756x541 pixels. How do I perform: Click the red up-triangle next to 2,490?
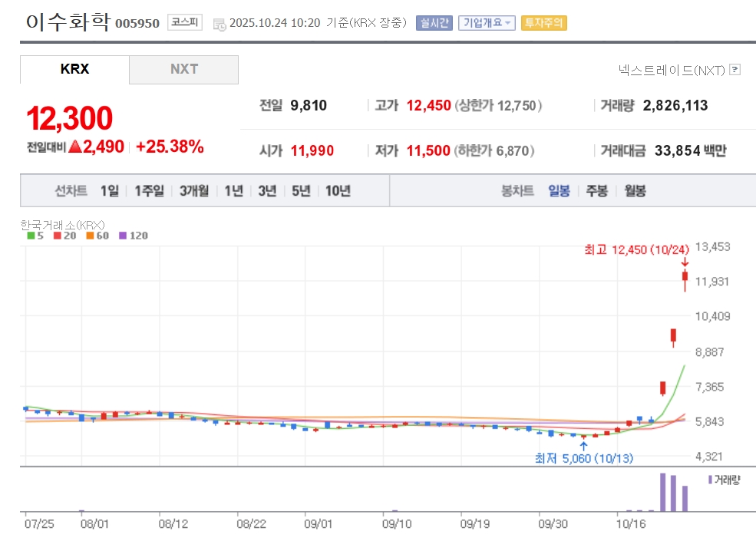pos(74,147)
